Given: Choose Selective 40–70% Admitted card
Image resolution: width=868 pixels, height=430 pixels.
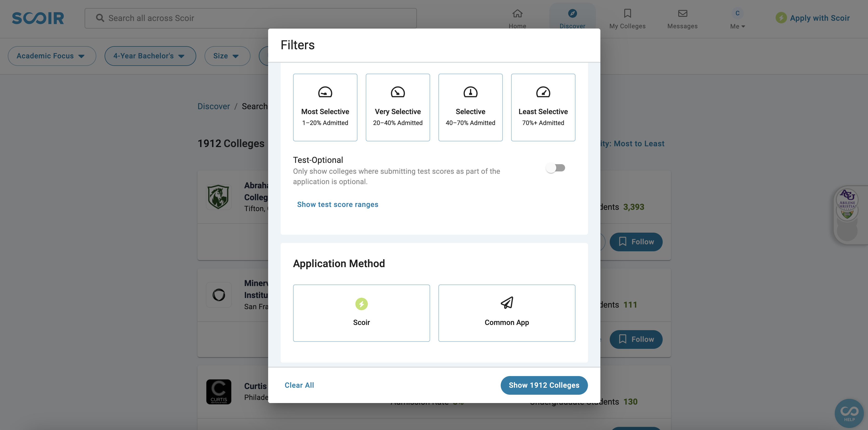Looking at the screenshot, I should pyautogui.click(x=470, y=107).
